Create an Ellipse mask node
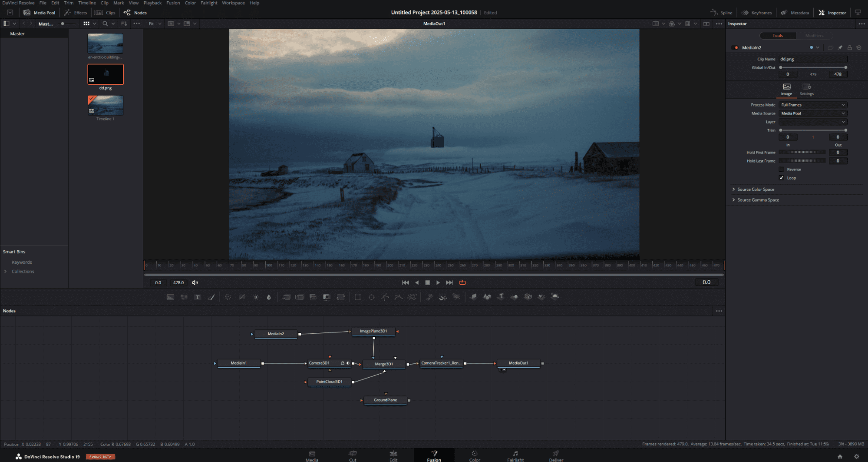 coord(371,297)
